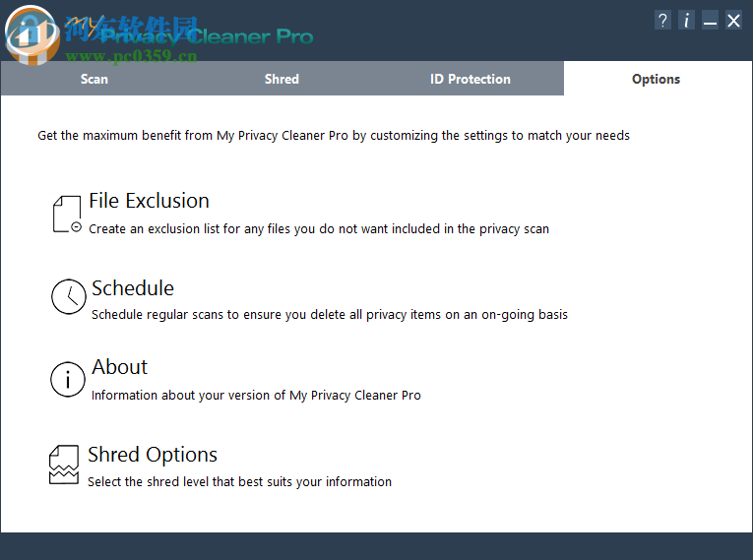
Task: Open the Shred Options heading
Action: (153, 455)
